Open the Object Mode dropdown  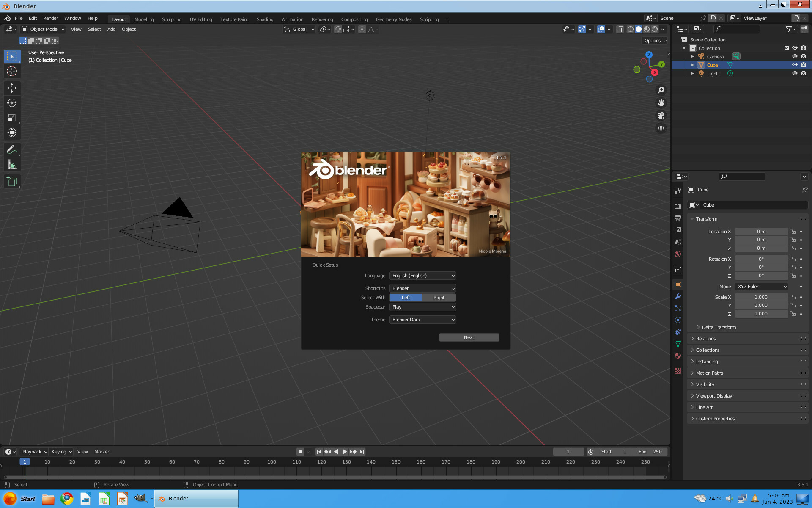[43, 29]
